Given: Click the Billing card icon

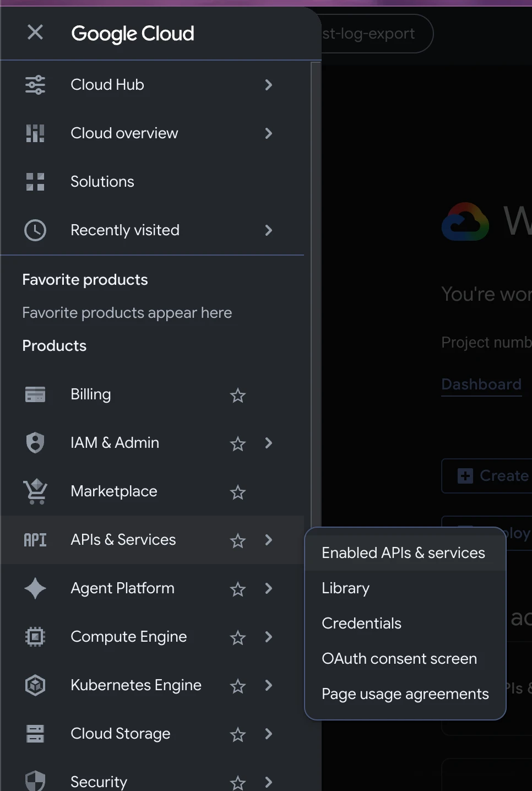Looking at the screenshot, I should 35,394.
